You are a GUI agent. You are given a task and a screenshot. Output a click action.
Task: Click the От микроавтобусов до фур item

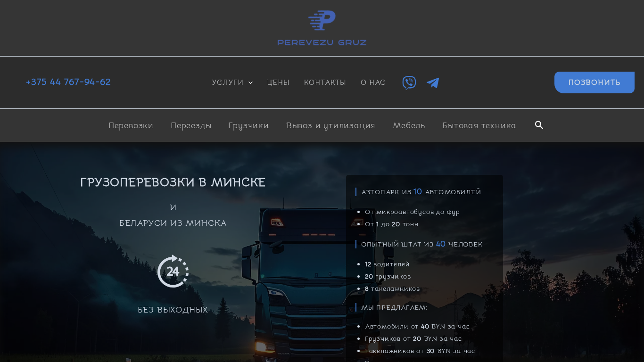[x=412, y=212]
